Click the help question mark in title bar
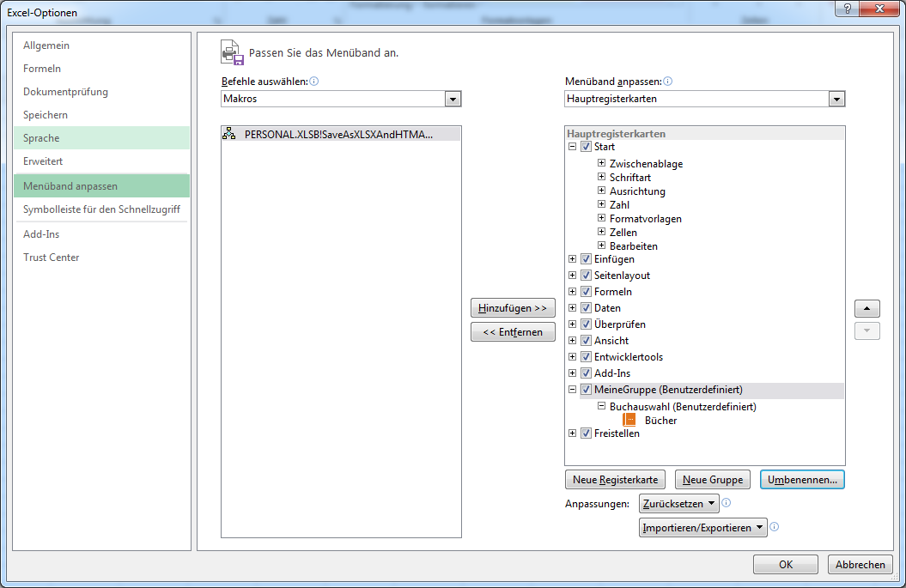The image size is (906, 588). click(x=848, y=9)
